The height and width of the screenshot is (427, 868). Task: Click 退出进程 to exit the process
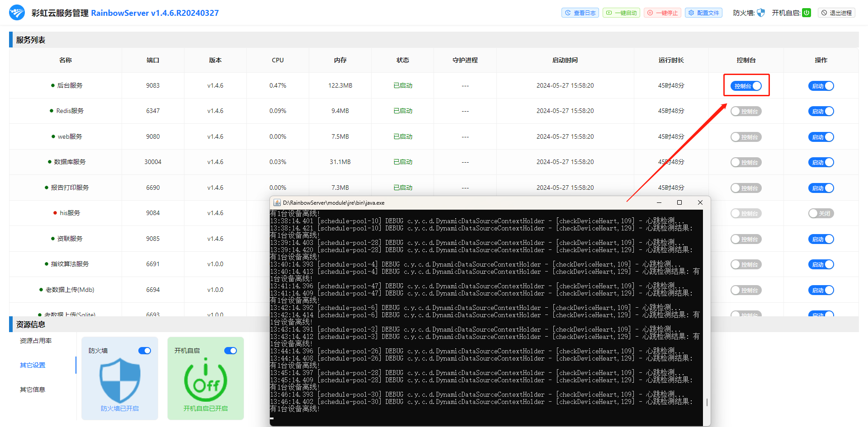point(836,13)
